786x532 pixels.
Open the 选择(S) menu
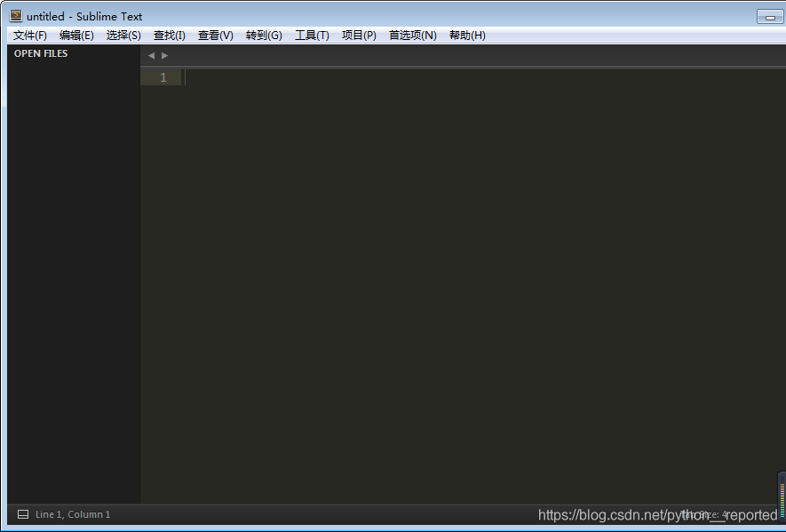[123, 36]
